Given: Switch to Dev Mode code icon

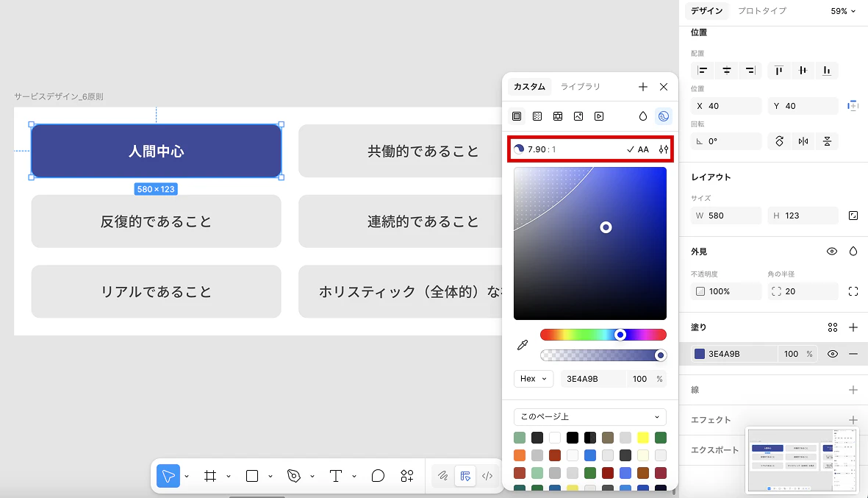Looking at the screenshot, I should click(x=487, y=476).
